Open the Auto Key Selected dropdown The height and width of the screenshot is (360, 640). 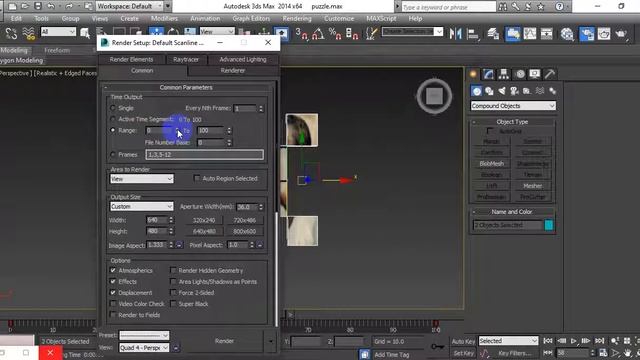point(509,341)
